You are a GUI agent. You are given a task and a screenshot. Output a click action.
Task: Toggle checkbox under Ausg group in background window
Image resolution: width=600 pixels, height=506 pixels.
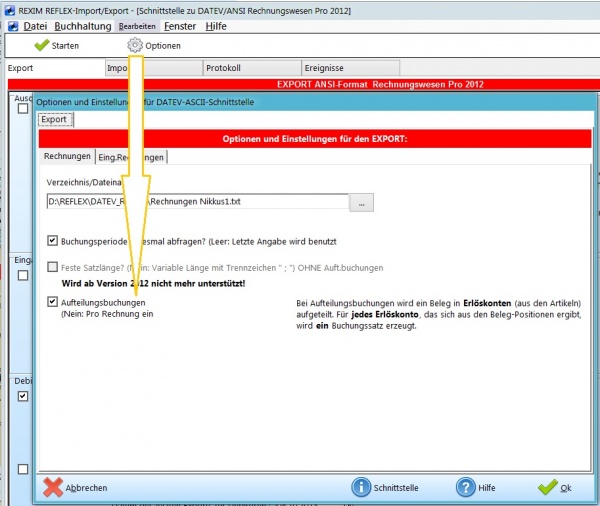[23, 109]
